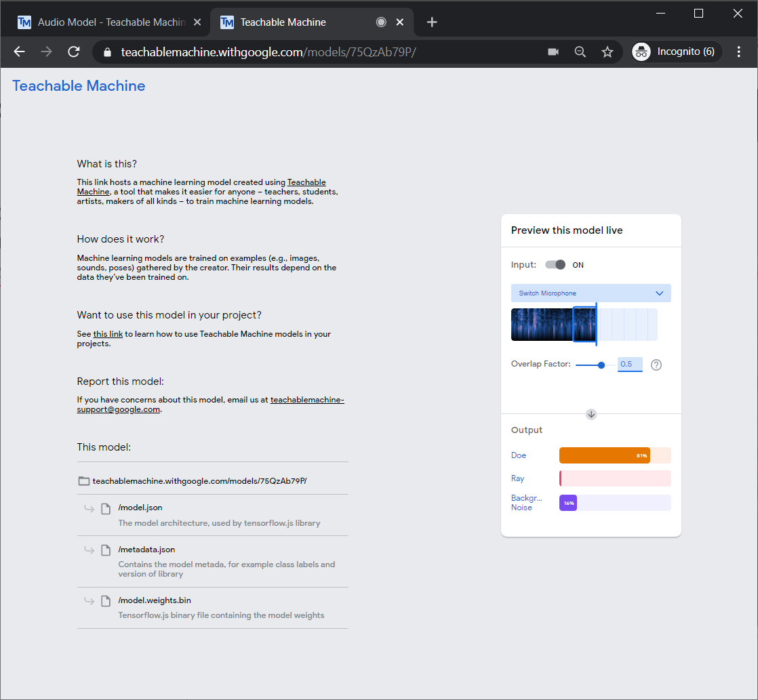
Task: Click the down arrow between input and output
Action: click(591, 414)
